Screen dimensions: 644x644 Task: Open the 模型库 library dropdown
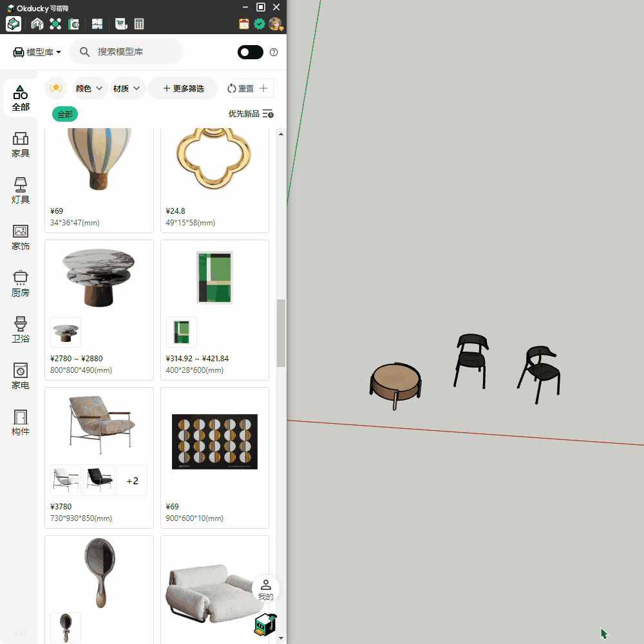[x=37, y=52]
